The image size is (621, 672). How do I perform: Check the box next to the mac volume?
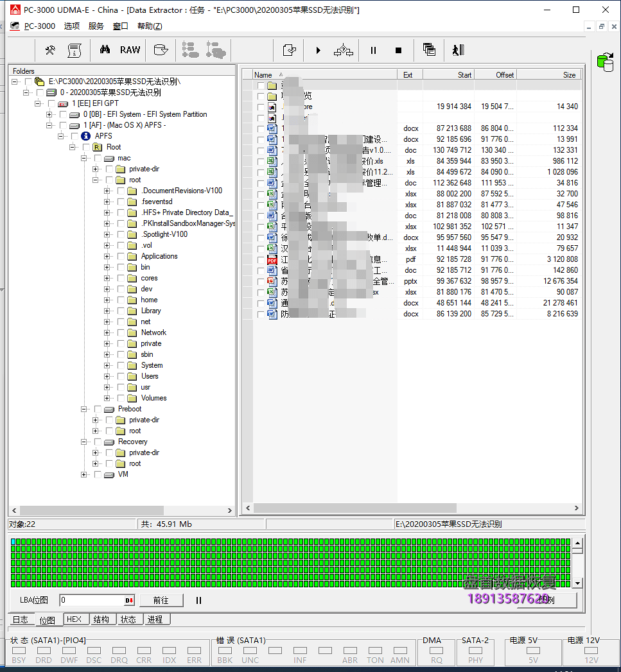[x=98, y=158]
